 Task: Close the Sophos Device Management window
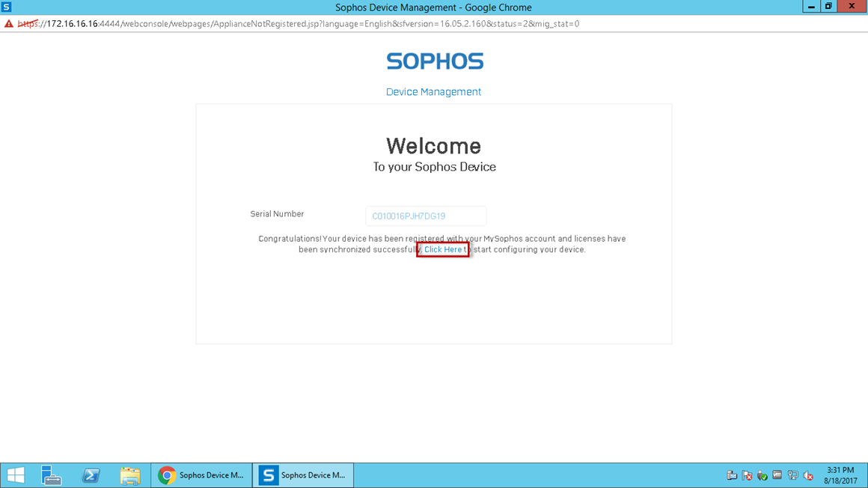852,7
